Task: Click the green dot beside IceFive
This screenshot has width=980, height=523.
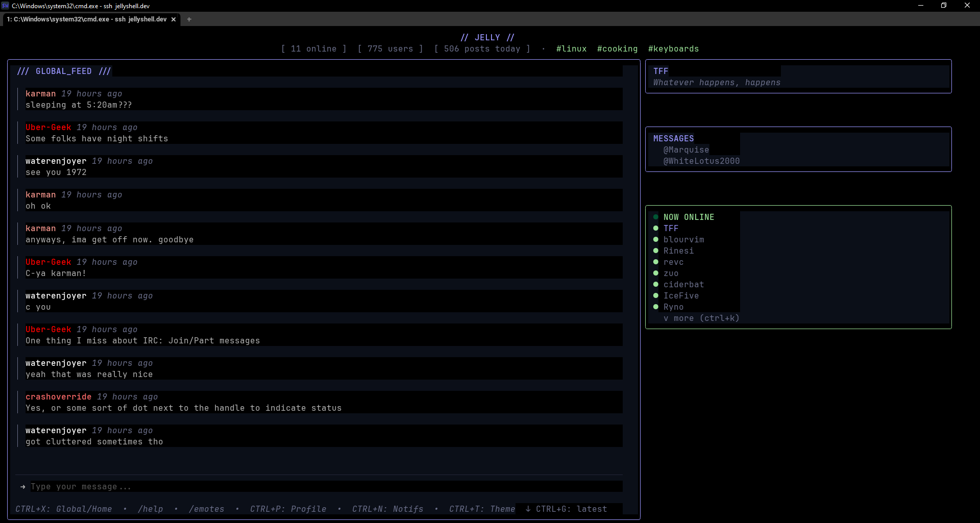Action: click(655, 295)
